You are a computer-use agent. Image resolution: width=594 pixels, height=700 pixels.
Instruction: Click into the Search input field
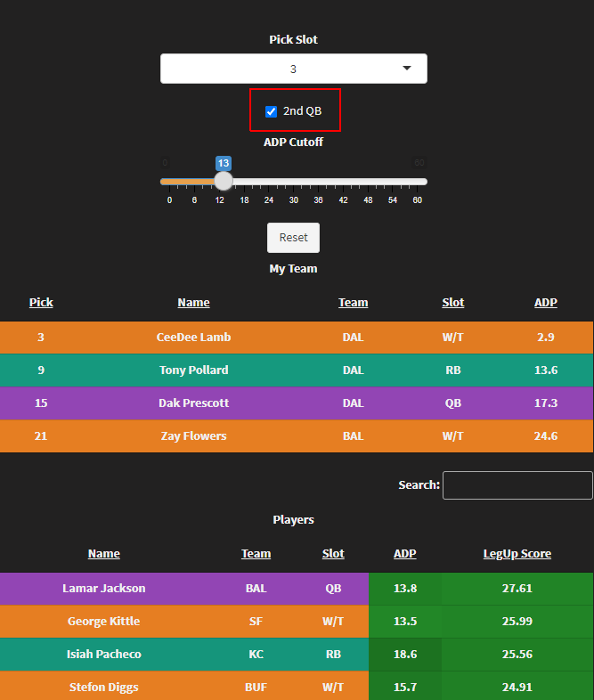[517, 485]
